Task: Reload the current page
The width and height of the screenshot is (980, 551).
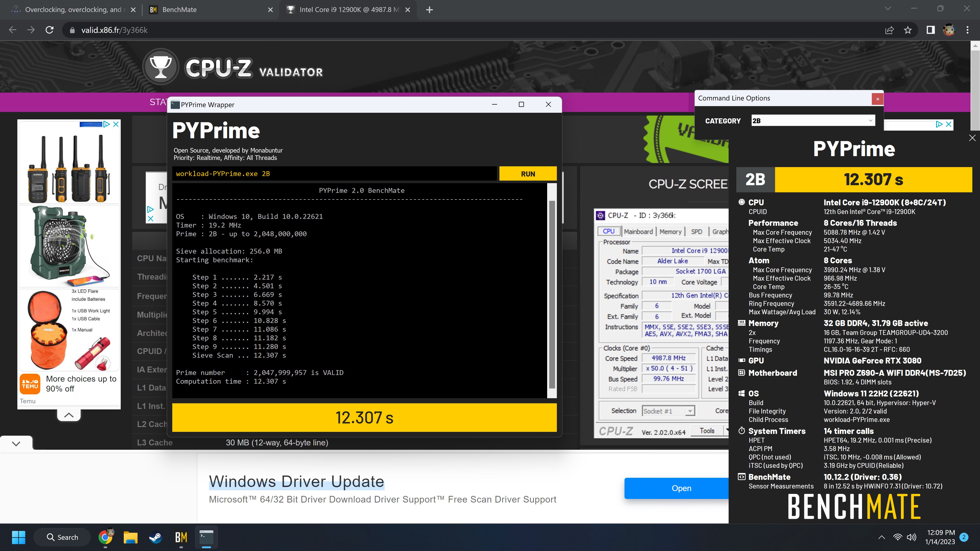Action: click(50, 30)
